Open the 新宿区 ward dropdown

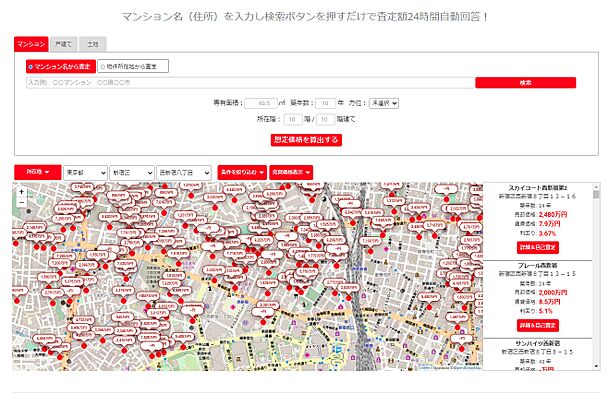click(132, 173)
